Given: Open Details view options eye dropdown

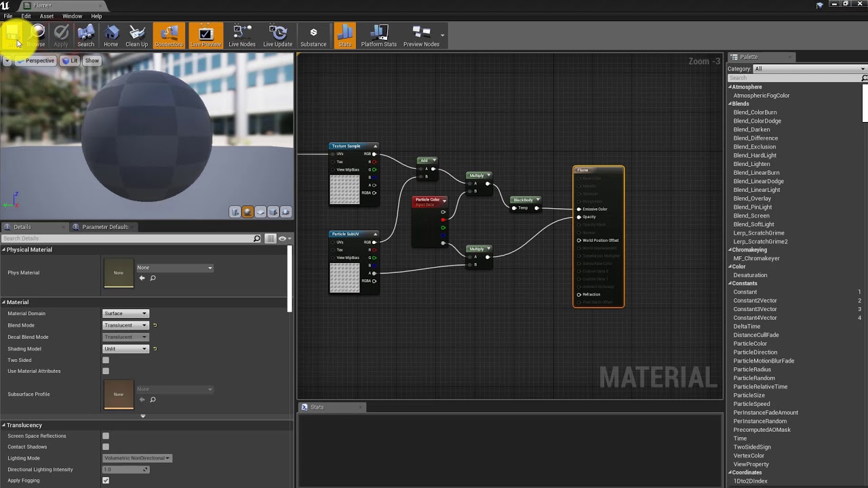Looking at the screenshot, I should point(285,239).
